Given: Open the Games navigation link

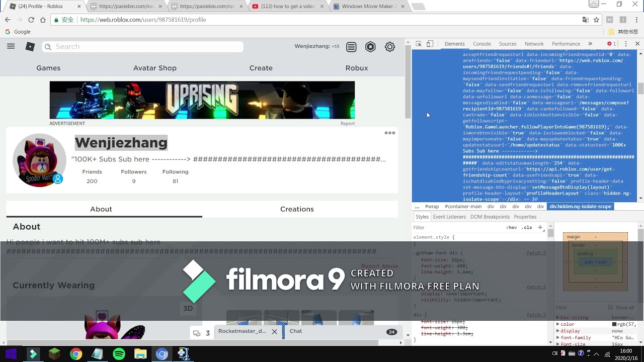Looking at the screenshot, I should tap(48, 68).
